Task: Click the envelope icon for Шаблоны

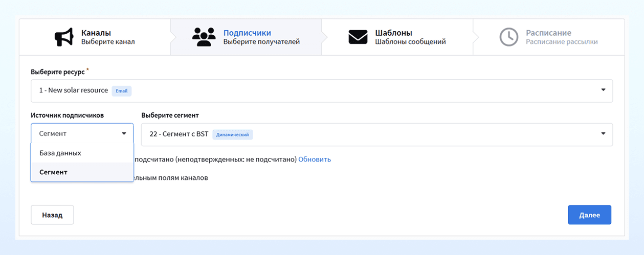Action: pyautogui.click(x=358, y=37)
